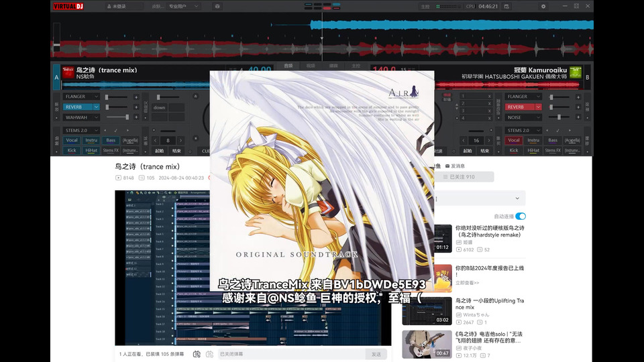Double deck A loop length

[180, 140]
